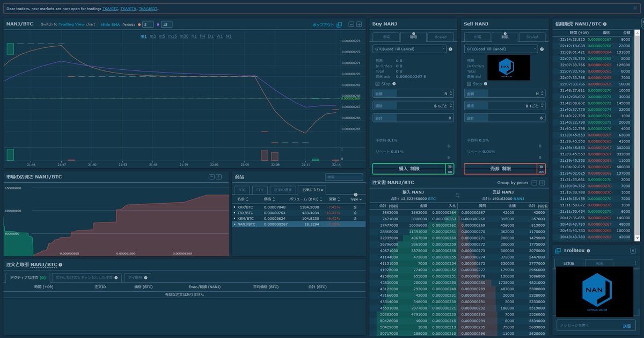Screen dimensions: 644x338
Task: Select the m5 chart timeframe
Action: point(162,36)
